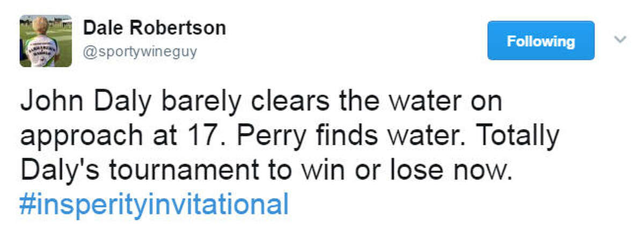Click the Dale Robertson display name

(155, 28)
